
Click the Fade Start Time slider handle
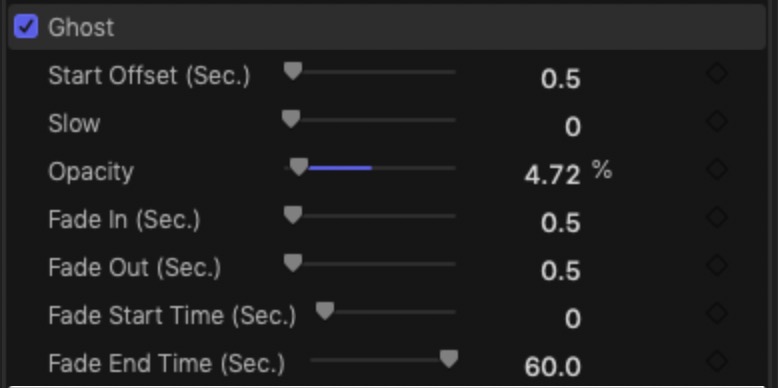point(325,311)
